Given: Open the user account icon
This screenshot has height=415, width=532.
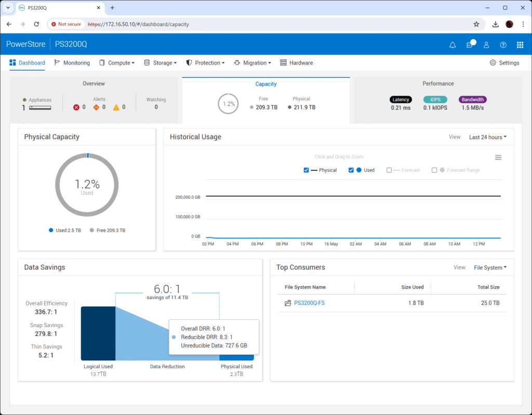Looking at the screenshot, I should 486,45.
